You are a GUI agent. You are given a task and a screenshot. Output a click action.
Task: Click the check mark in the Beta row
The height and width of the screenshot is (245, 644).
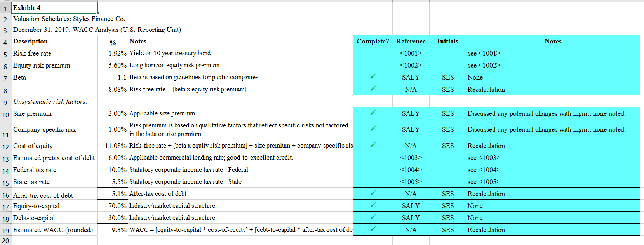[373, 77]
